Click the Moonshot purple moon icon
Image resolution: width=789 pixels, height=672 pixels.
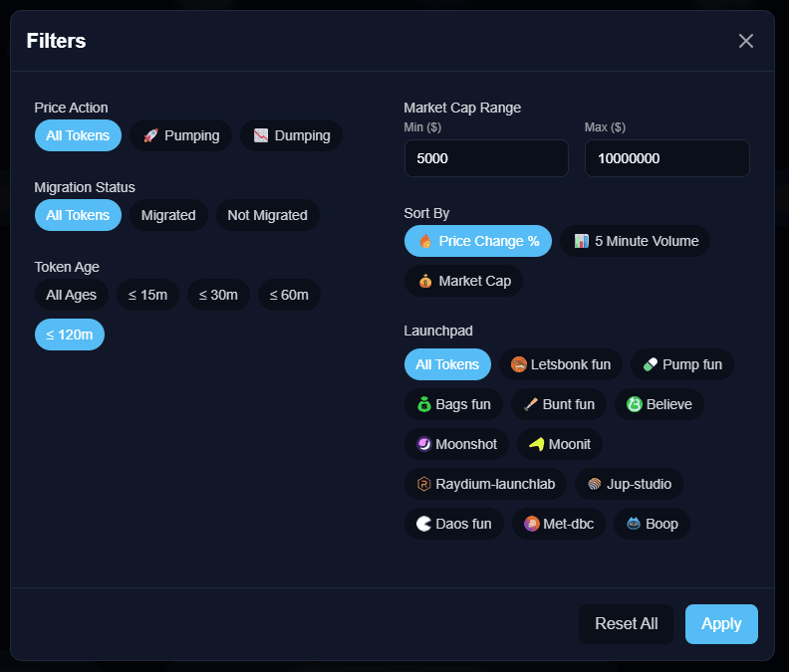(424, 444)
